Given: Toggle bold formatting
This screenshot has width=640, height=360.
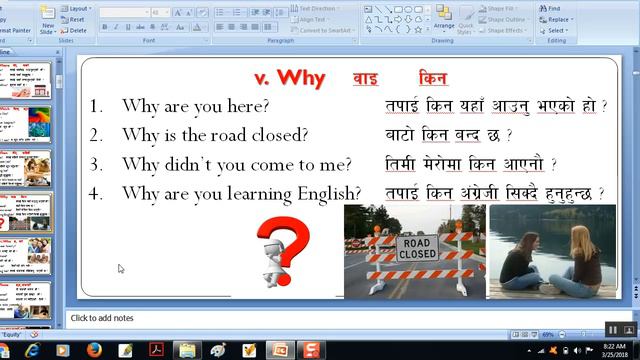Looking at the screenshot, I should point(105,27).
